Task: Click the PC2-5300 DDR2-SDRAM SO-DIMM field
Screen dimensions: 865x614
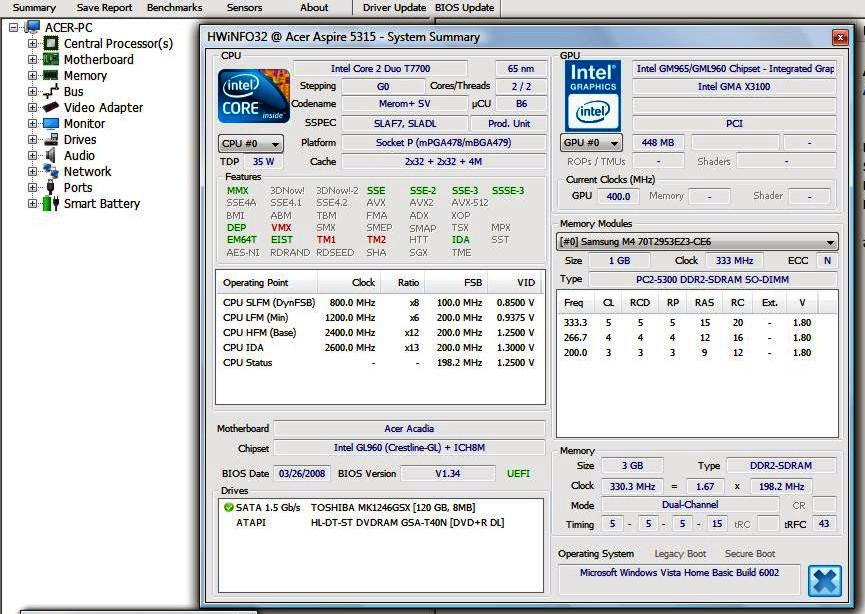Action: pos(713,280)
